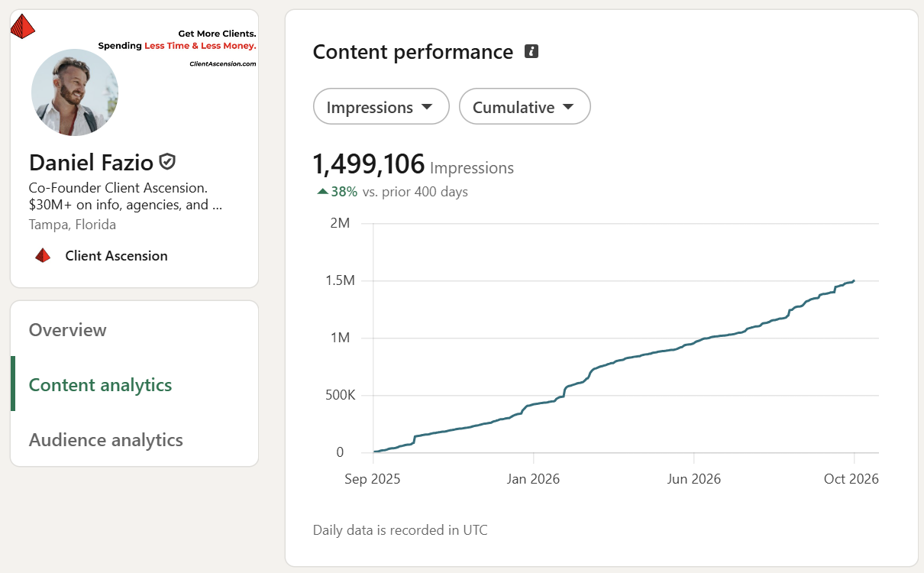Open Daniel Fazio profile name link
This screenshot has width=924, height=573.
point(92,162)
